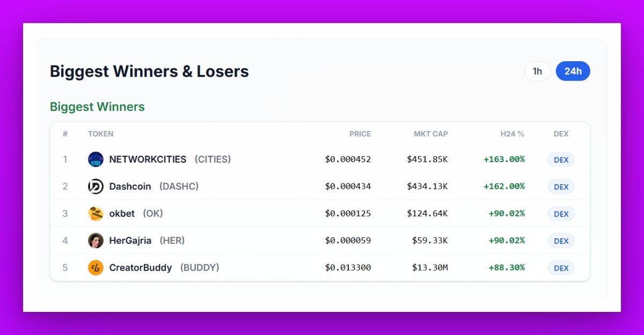The image size is (644, 335).
Task: Click the okbet token logo icon
Action: tap(96, 214)
